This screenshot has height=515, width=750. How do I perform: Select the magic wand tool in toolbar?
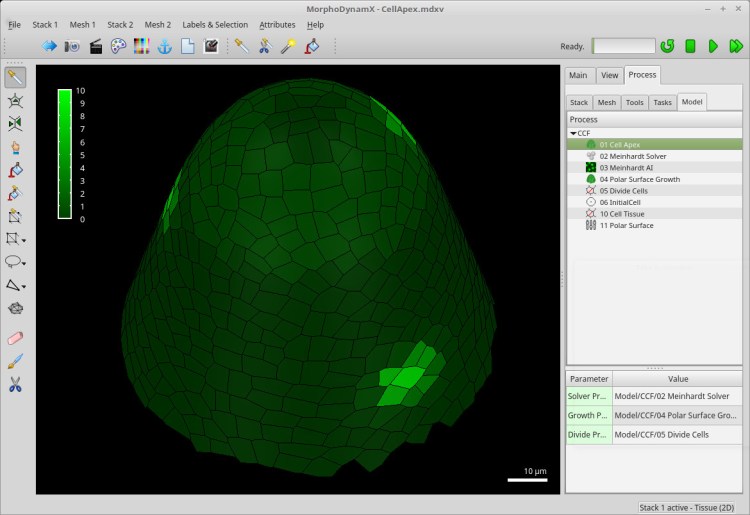click(287, 46)
